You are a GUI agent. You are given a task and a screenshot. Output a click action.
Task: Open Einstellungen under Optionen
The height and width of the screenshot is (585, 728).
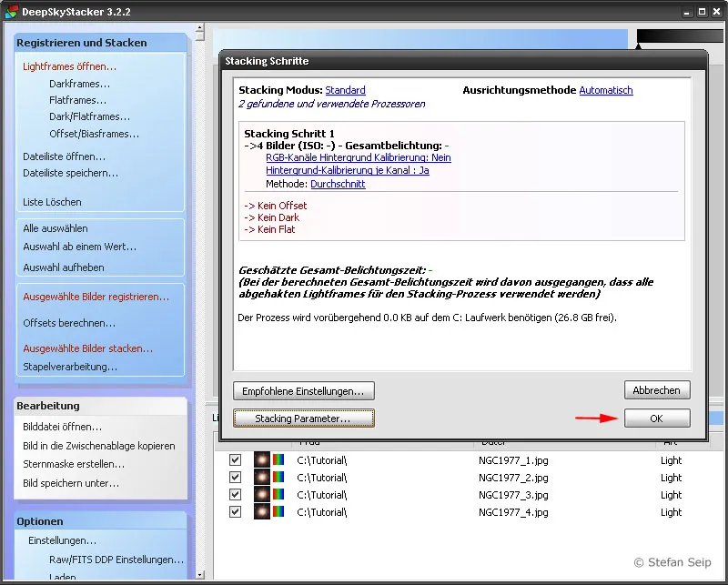point(62,540)
